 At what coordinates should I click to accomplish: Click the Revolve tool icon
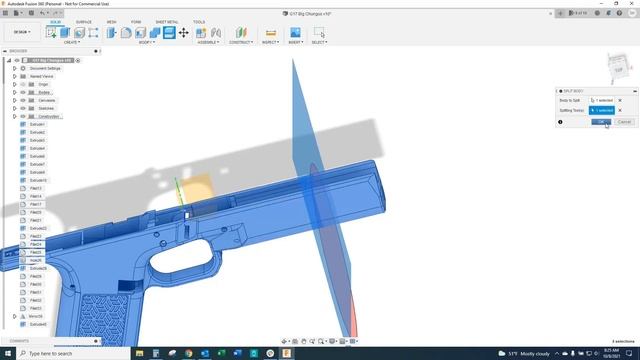pos(79,32)
